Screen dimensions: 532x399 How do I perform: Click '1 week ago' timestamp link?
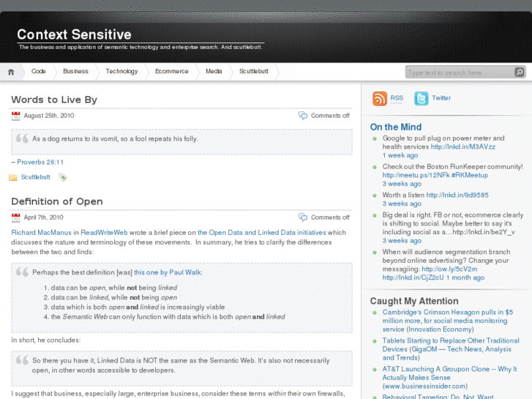[400, 155]
